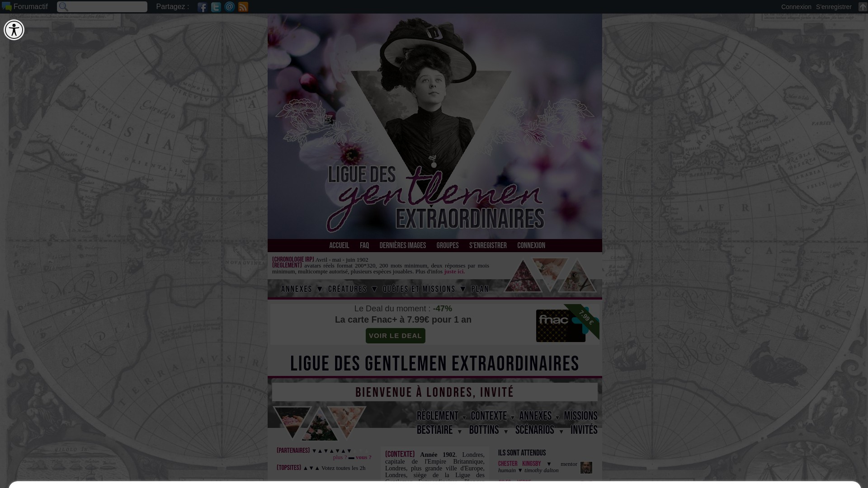This screenshot has width=868, height=488.
Task: Click the '(Chronologie IRP)' label
Action: (x=293, y=260)
